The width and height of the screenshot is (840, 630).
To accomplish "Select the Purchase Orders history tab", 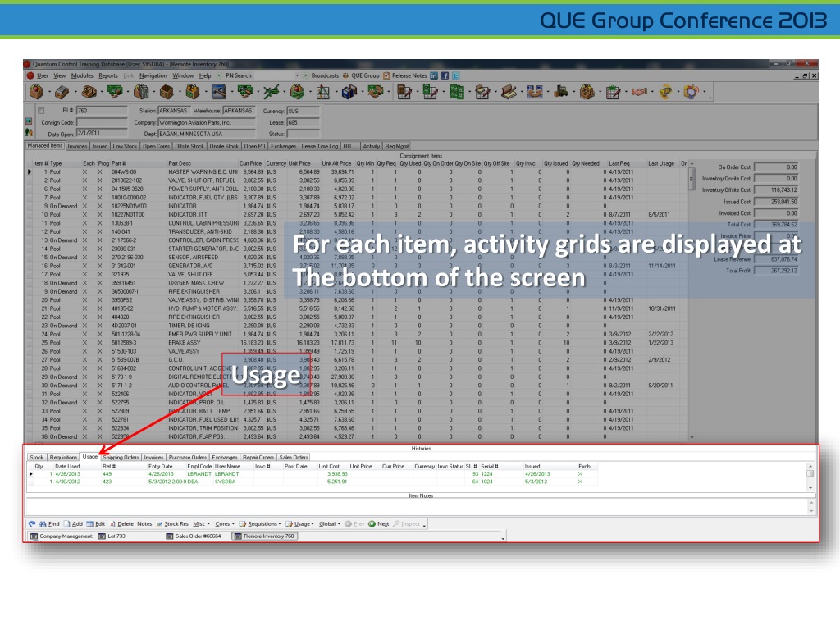I will click(188, 458).
